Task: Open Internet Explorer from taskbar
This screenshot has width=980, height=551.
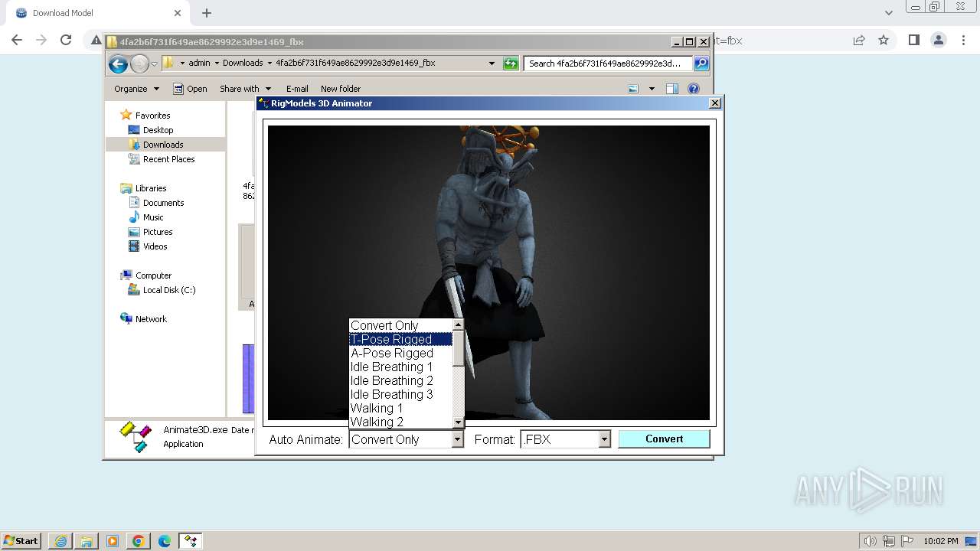Action: [60, 541]
